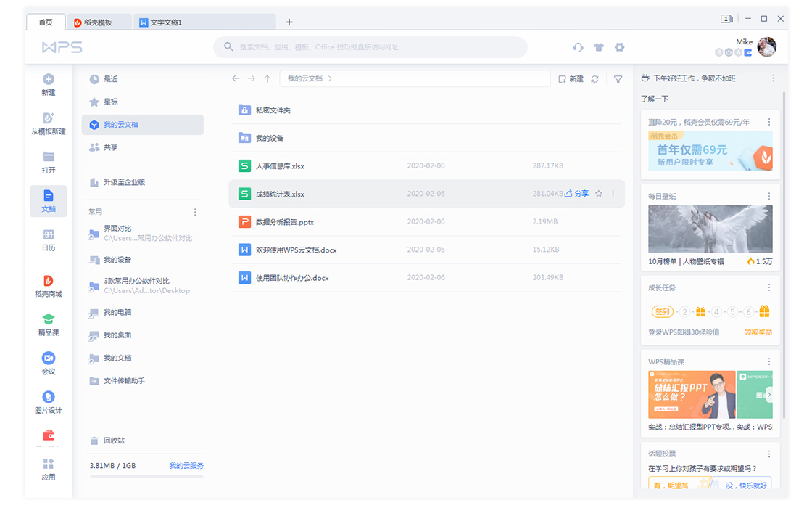
Task: Select 最近 in the navigation list
Action: [x=142, y=79]
